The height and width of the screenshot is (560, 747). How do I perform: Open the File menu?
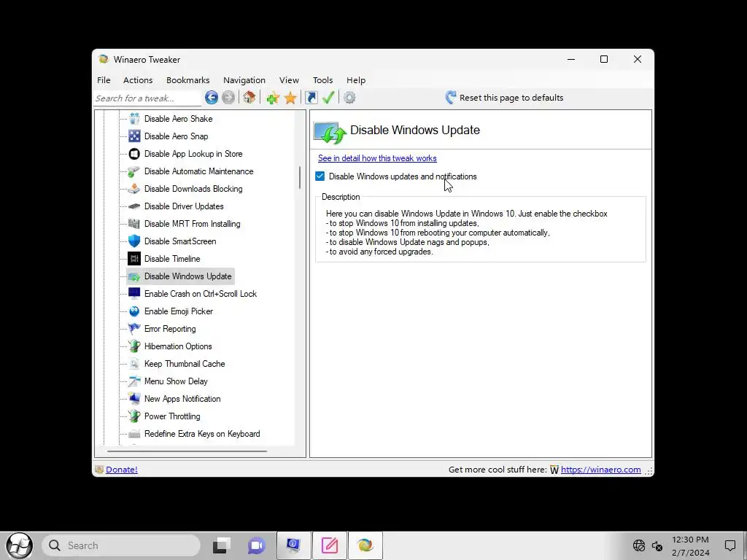pos(104,80)
